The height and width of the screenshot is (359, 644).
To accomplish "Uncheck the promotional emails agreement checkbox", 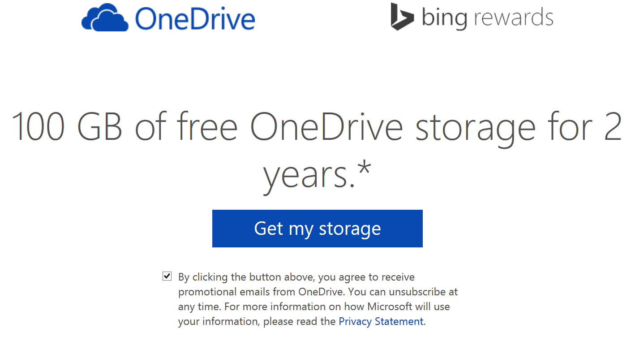I will (167, 276).
